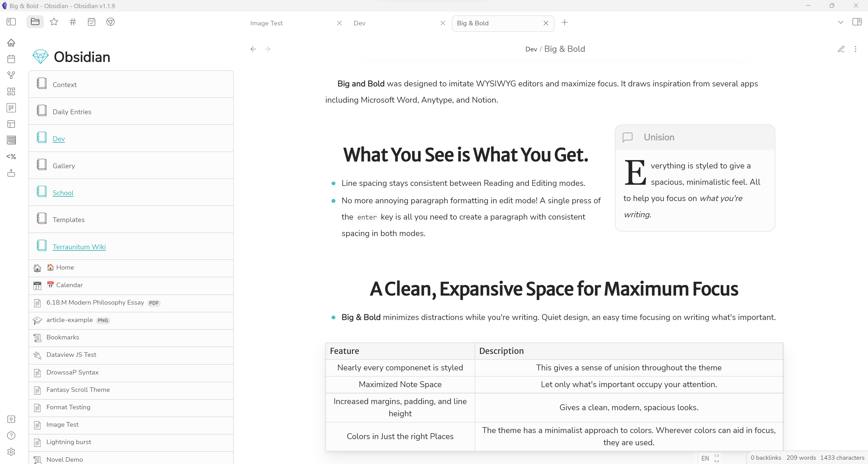Open the Kanban board ribbon icon
Viewport: 868px width, 464px height.
(x=11, y=108)
